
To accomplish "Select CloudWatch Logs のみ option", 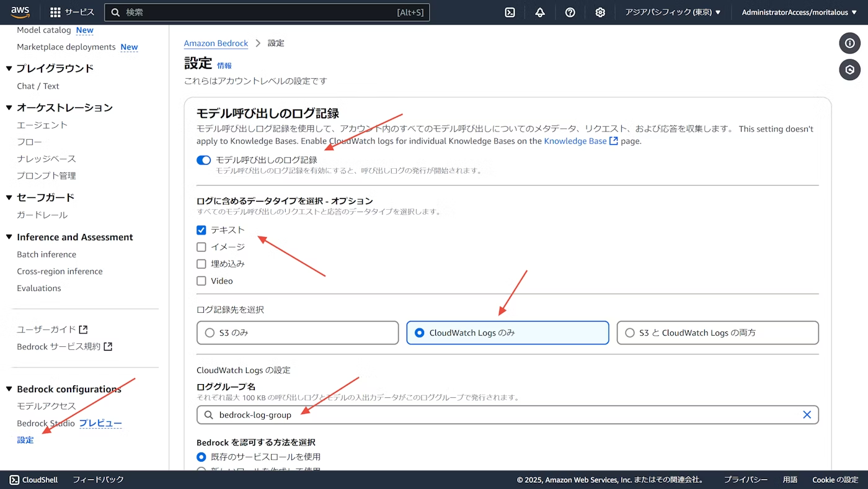I will tap(508, 333).
